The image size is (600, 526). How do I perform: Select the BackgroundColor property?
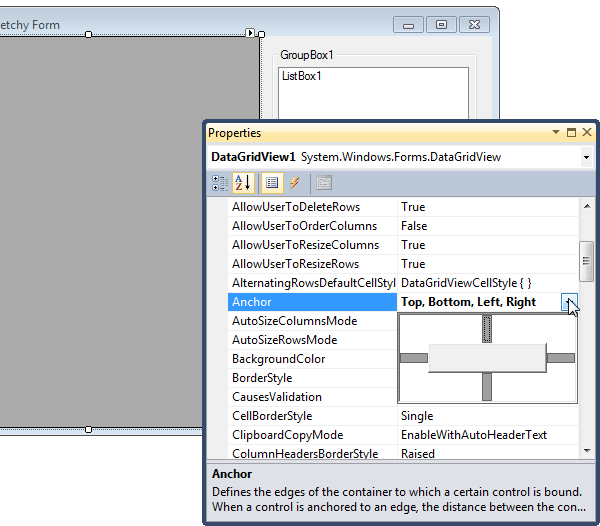pos(312,359)
